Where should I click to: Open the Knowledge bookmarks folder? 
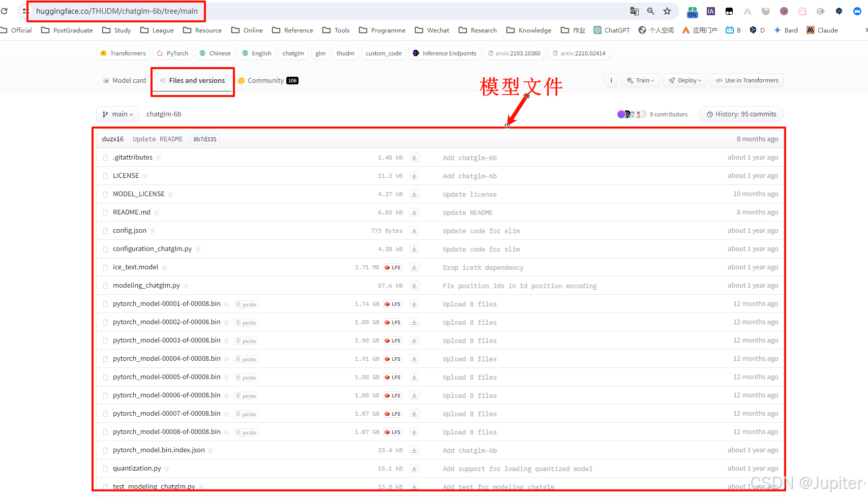pos(529,30)
